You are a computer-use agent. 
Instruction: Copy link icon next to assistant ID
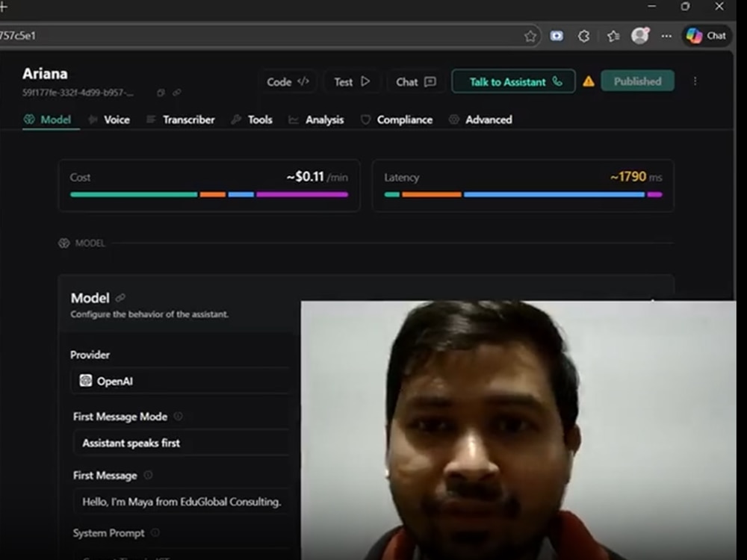tap(177, 93)
